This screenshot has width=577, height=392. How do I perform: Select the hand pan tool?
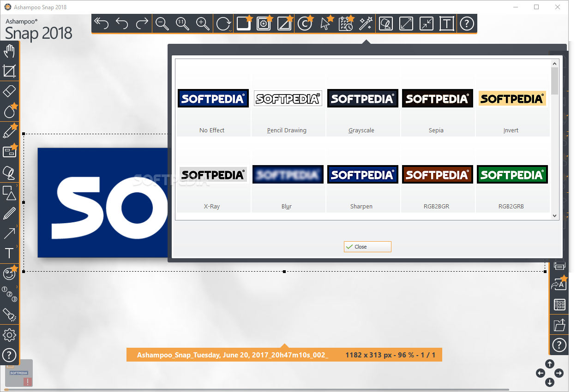tap(9, 52)
